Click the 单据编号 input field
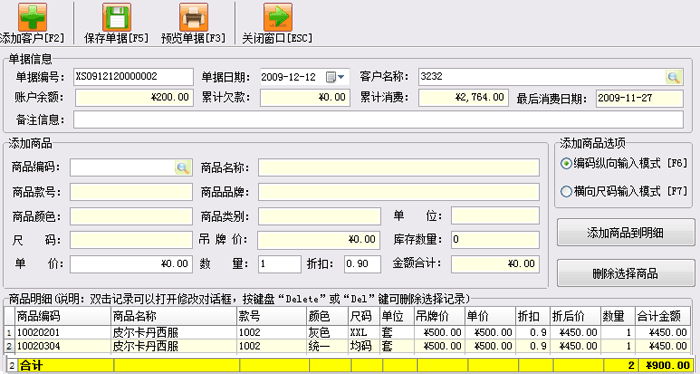 tap(133, 77)
